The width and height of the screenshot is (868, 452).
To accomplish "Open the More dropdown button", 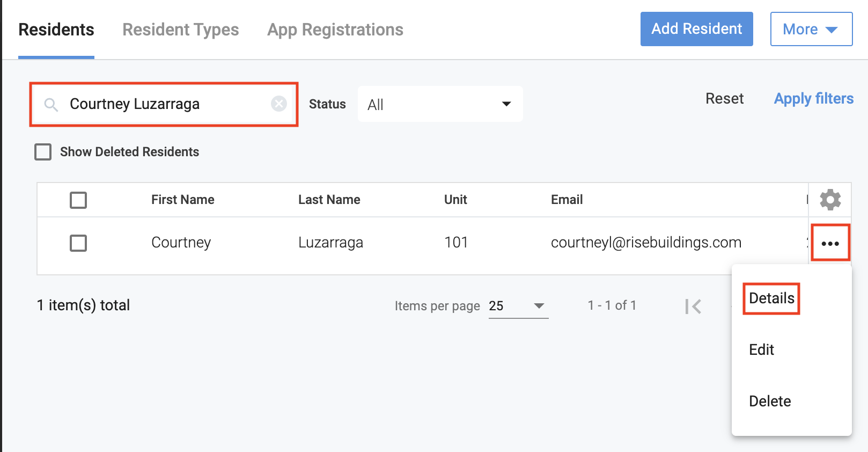I will [811, 29].
